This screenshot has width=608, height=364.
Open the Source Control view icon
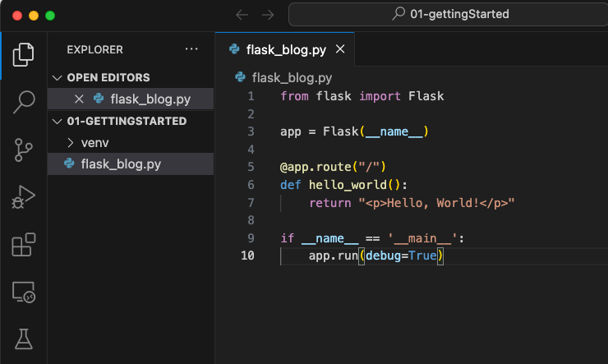coord(23,150)
